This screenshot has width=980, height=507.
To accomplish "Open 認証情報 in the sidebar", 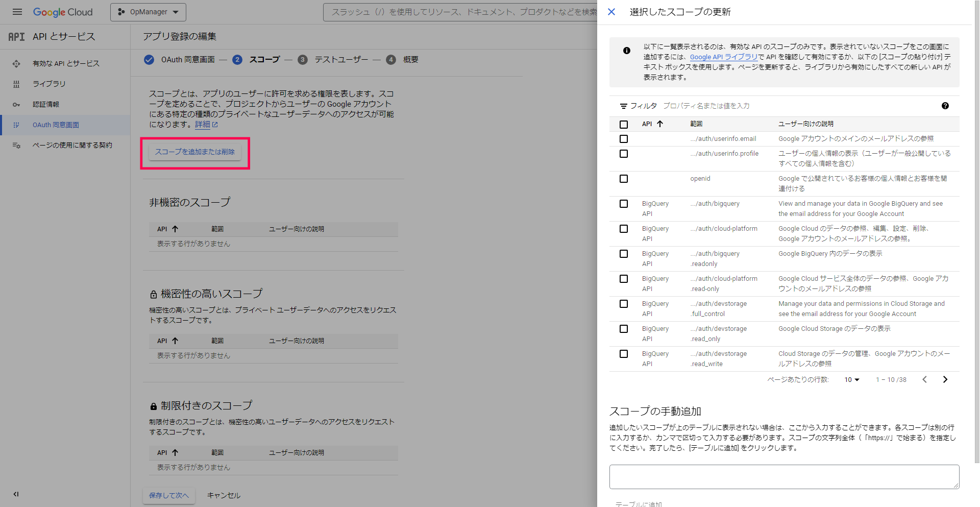I will point(46,104).
